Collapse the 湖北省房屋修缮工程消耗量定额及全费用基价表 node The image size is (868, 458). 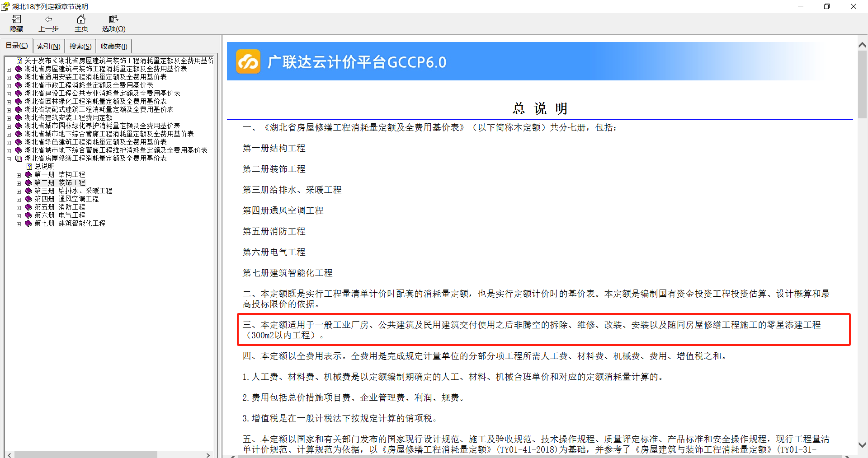(9, 159)
